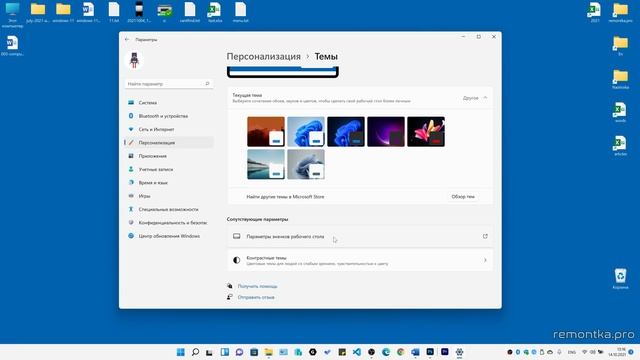
Task: Apply the colorful flower dark theme
Action: click(x=426, y=131)
